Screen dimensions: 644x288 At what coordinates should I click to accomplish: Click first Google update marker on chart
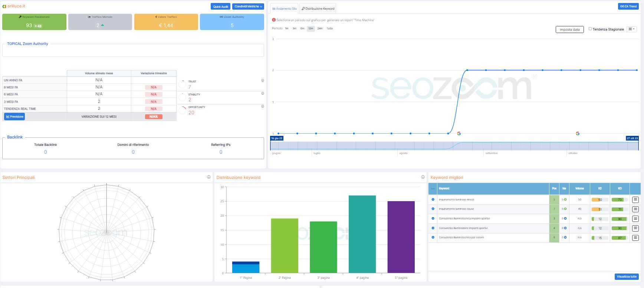[459, 134]
